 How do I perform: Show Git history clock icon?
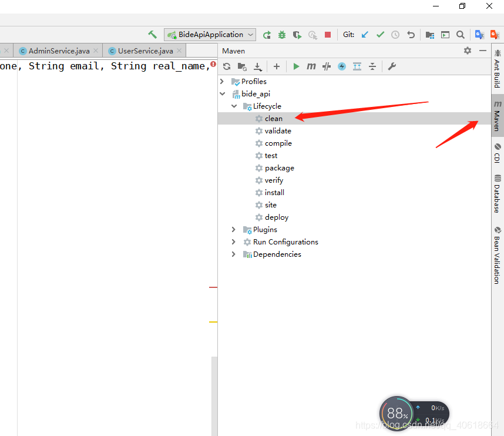395,35
